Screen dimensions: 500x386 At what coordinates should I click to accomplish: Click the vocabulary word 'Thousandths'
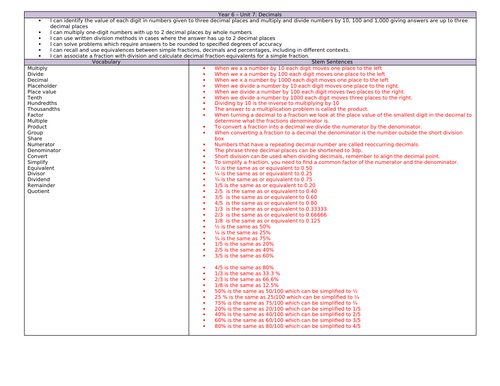44,109
